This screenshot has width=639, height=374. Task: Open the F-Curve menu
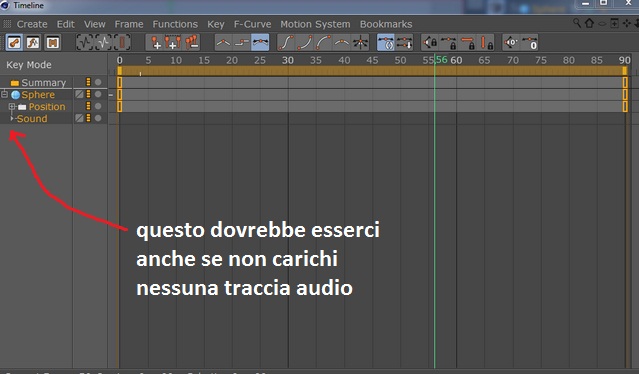click(252, 24)
